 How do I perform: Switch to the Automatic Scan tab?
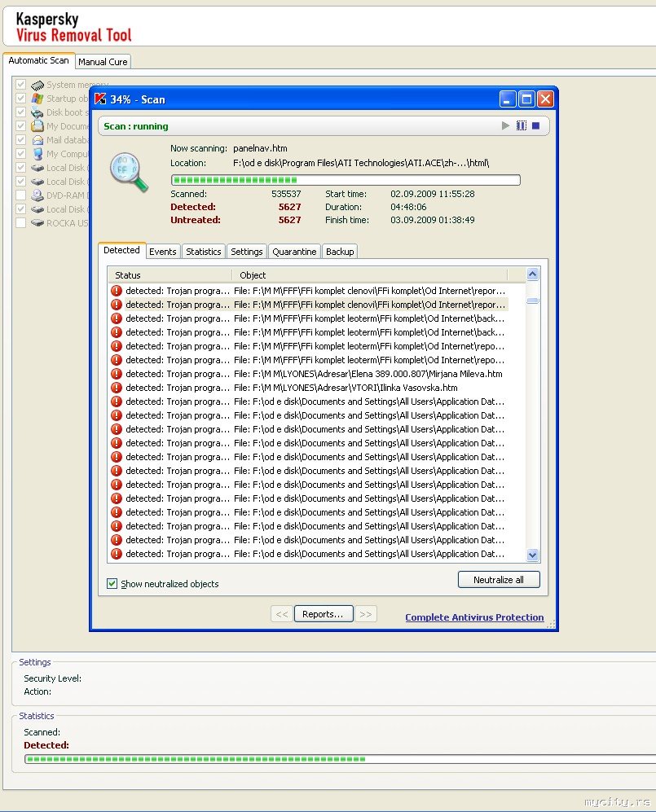point(38,60)
